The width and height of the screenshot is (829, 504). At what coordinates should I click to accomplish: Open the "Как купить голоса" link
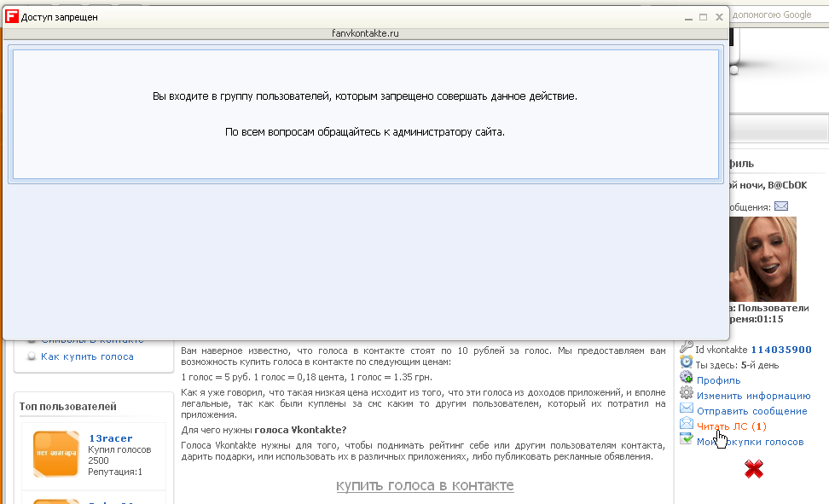click(x=87, y=356)
